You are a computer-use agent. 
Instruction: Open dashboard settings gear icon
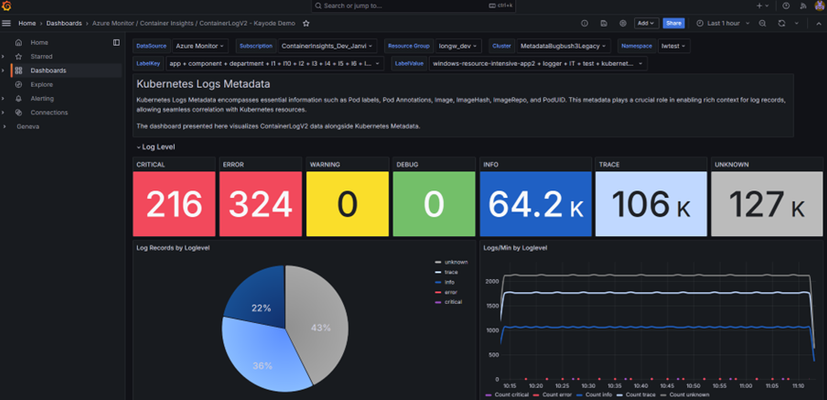tap(623, 23)
